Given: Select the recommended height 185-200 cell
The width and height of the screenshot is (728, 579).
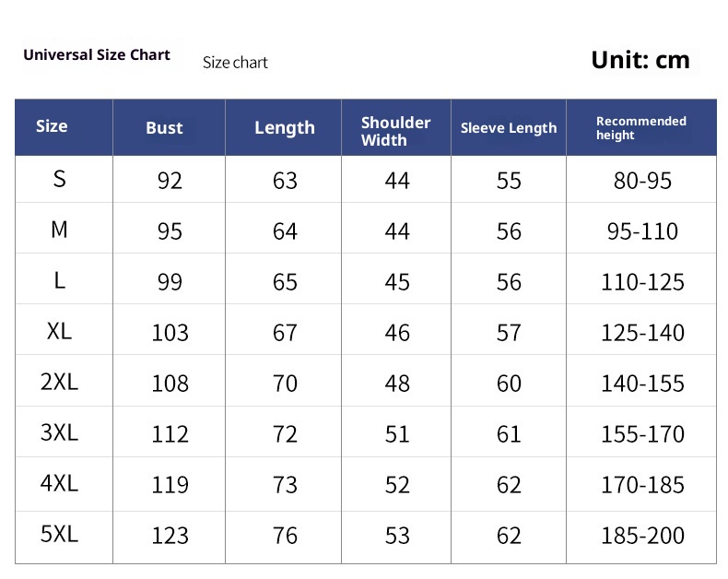Looking at the screenshot, I should (642, 535).
